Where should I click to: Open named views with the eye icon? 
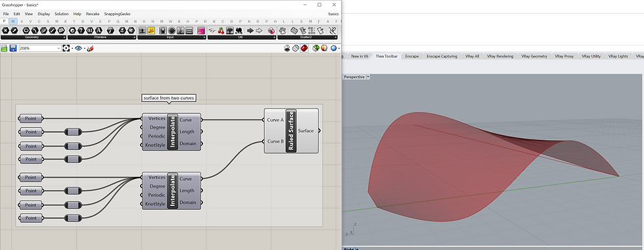point(78,48)
